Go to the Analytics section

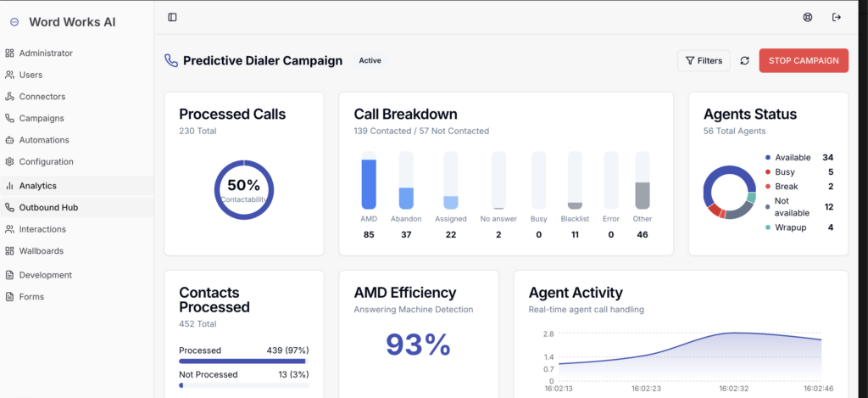pyautogui.click(x=37, y=185)
